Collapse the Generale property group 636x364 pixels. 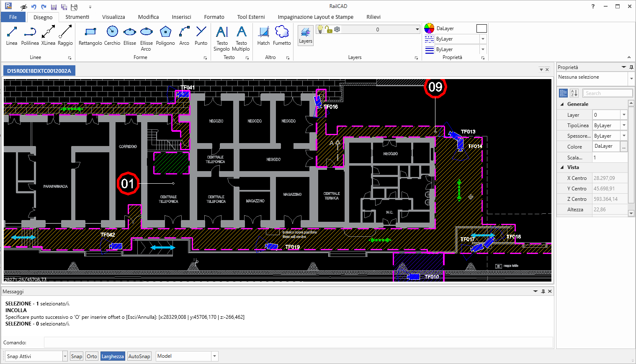pos(562,104)
